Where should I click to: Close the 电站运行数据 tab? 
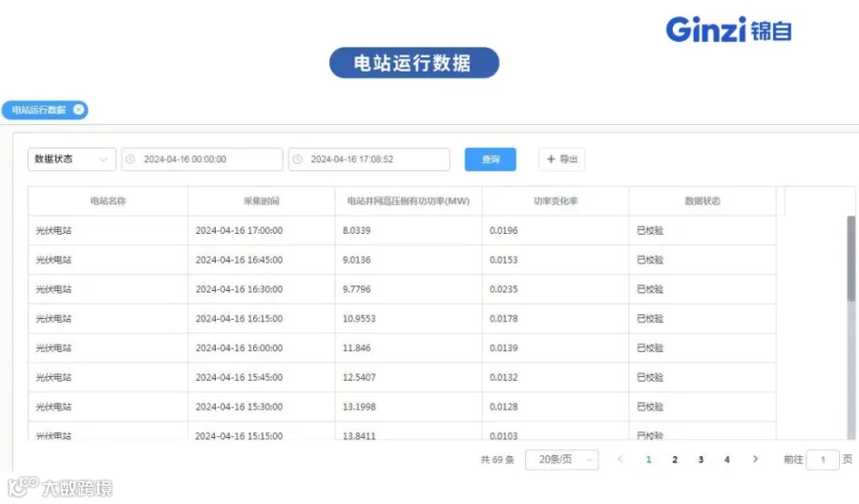click(79, 110)
